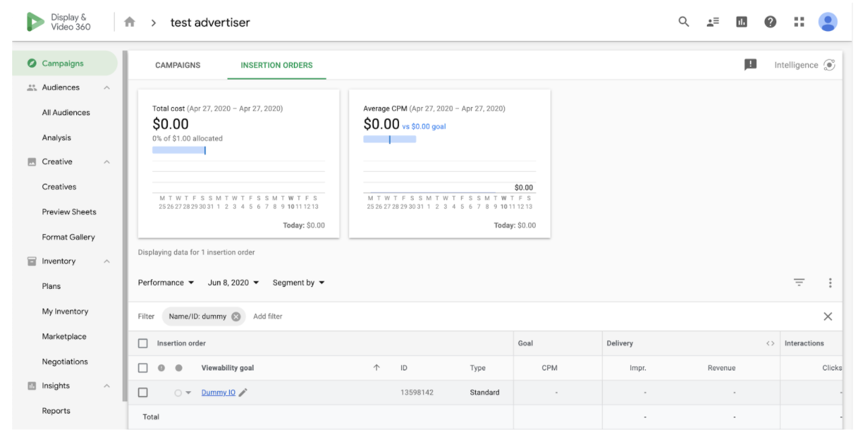The width and height of the screenshot is (868, 443).
Task: Select the Dummy IO row checkbox
Action: 143,393
